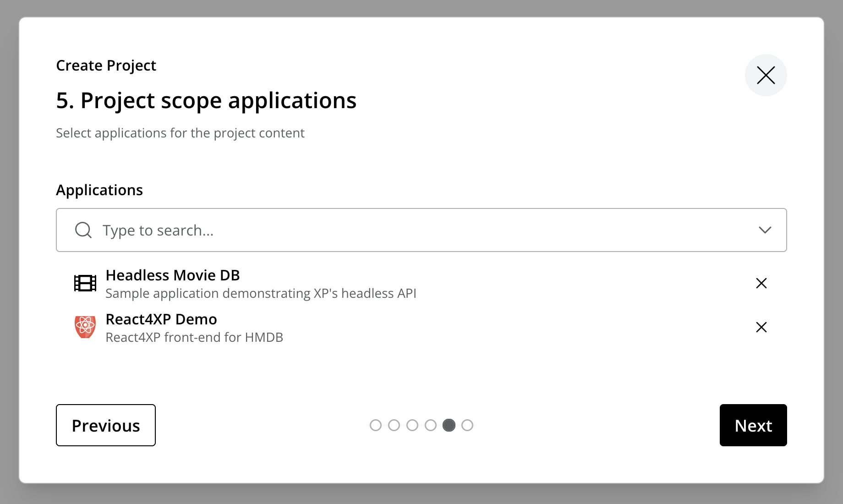843x504 pixels.
Task: Click "Select applications for the project content" text
Action: (x=180, y=133)
